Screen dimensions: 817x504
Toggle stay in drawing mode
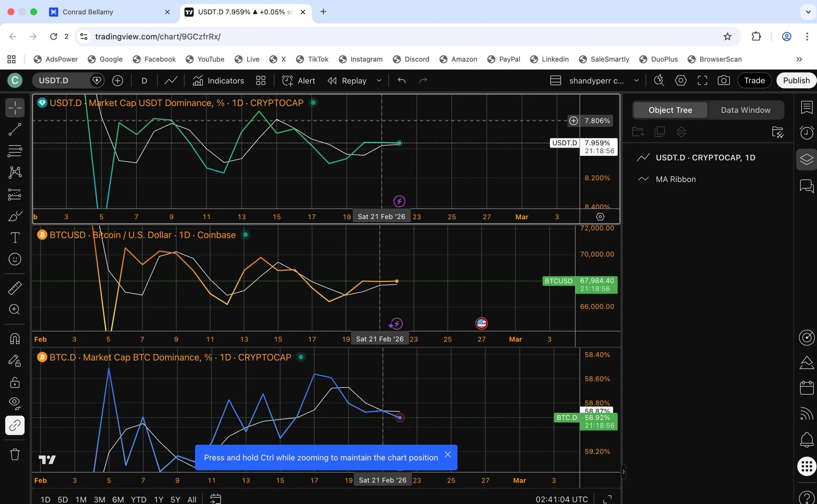point(15,361)
